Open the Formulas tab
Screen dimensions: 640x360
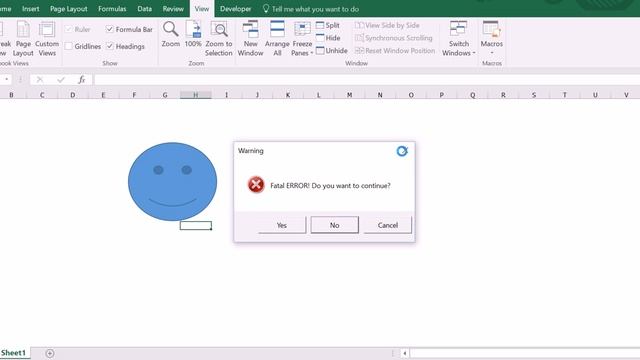(112, 9)
